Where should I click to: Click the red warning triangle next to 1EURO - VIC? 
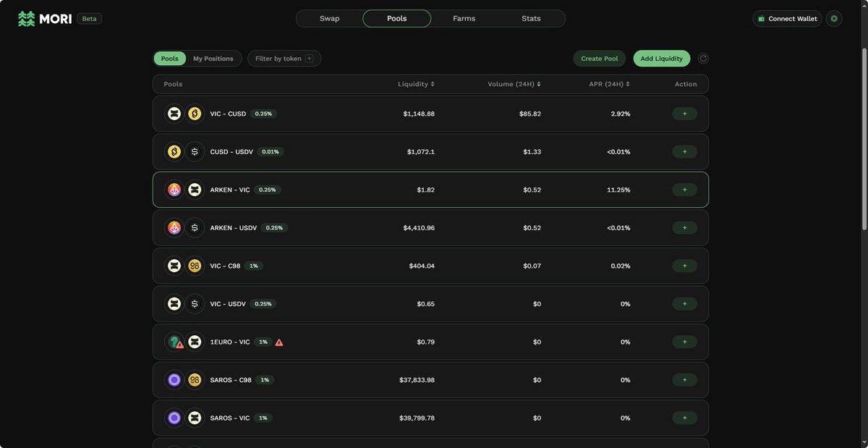pyautogui.click(x=279, y=342)
